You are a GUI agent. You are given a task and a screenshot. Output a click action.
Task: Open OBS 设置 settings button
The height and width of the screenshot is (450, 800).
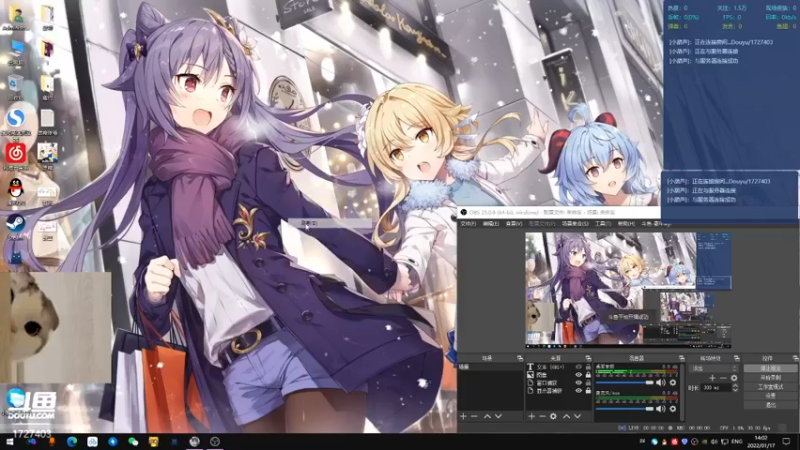[770, 396]
